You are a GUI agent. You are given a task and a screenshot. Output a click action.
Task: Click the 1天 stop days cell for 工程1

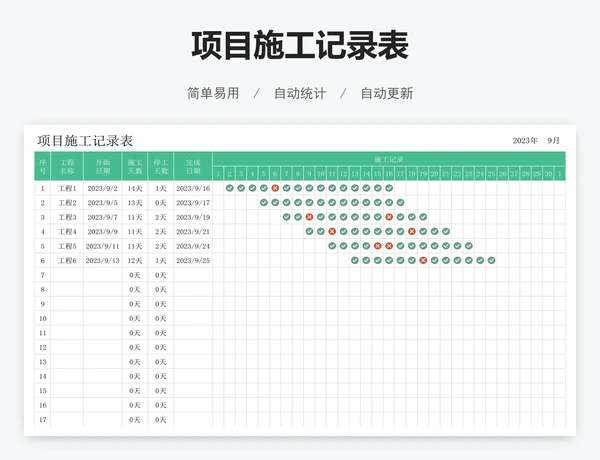[161, 188]
